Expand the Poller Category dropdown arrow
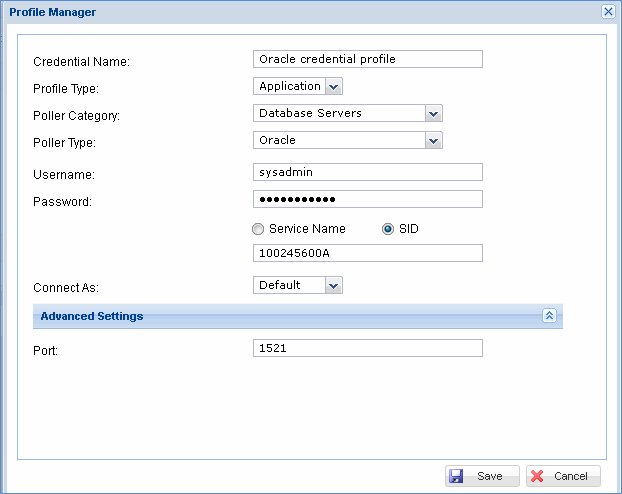Image resolution: width=622 pixels, height=494 pixels. (x=433, y=114)
